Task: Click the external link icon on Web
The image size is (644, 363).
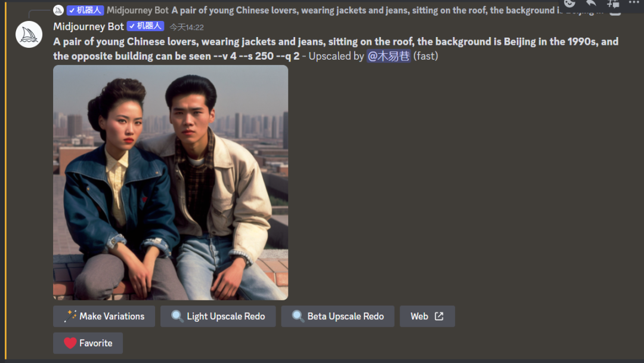Action: 439,316
